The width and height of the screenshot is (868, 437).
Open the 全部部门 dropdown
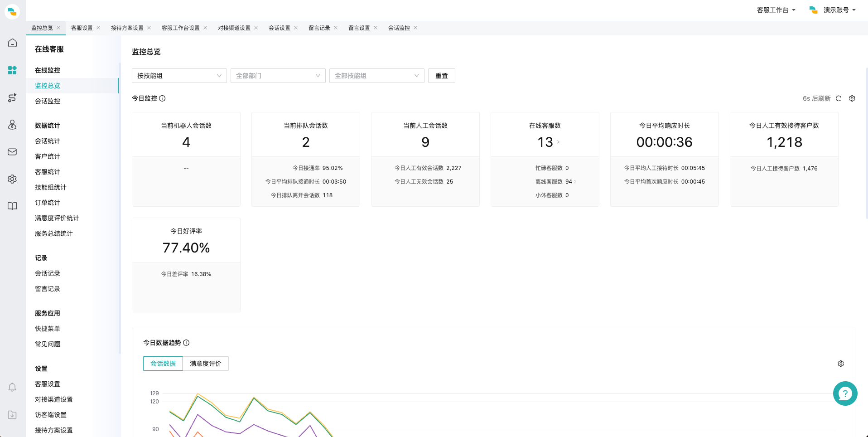(x=278, y=76)
